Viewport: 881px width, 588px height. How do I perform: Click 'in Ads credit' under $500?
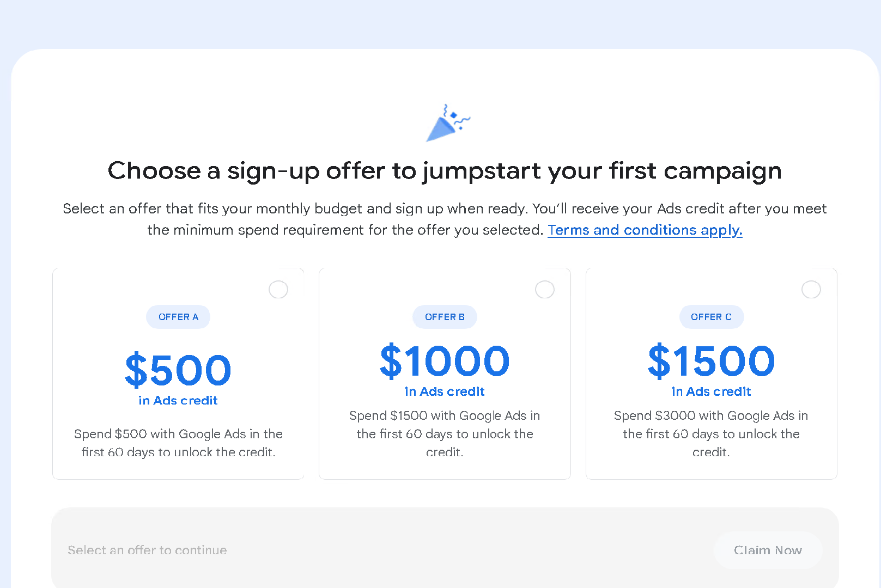coord(178,401)
